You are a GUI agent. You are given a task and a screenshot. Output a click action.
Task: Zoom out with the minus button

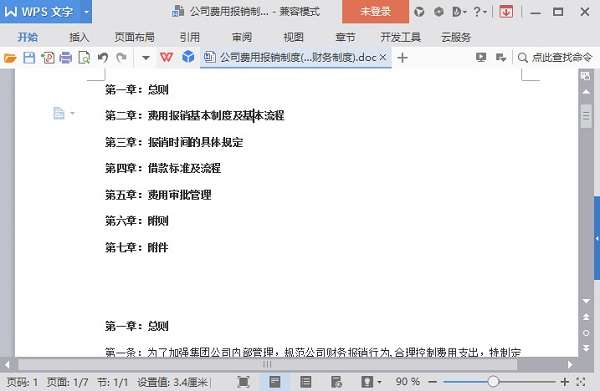coord(432,382)
